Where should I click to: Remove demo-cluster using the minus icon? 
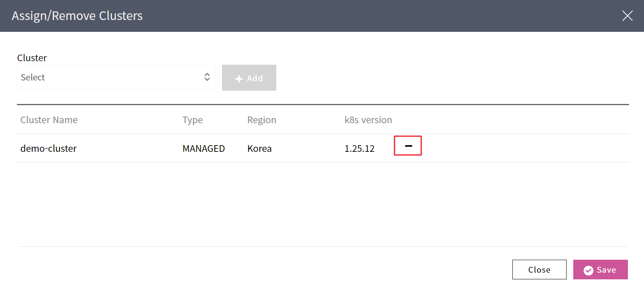[408, 146]
